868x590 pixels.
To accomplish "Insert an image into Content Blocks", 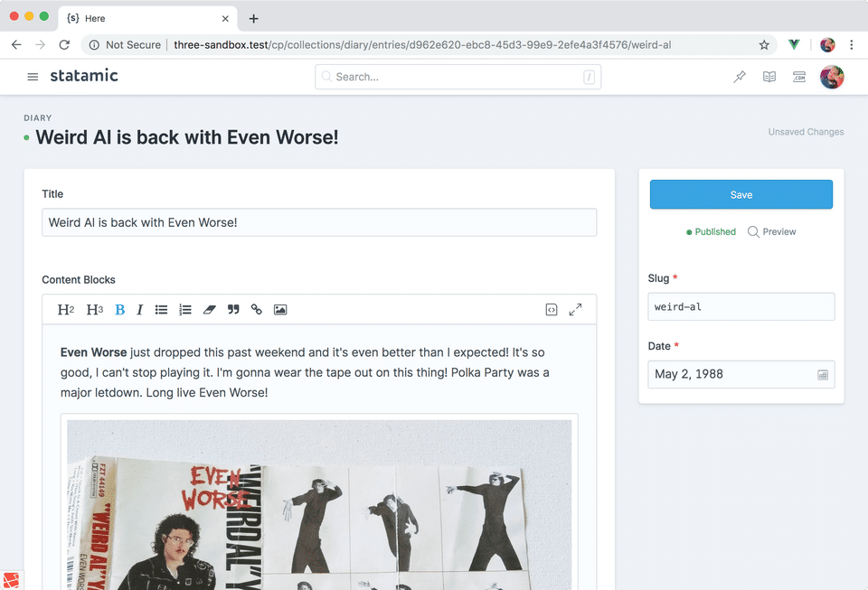I will pos(280,310).
